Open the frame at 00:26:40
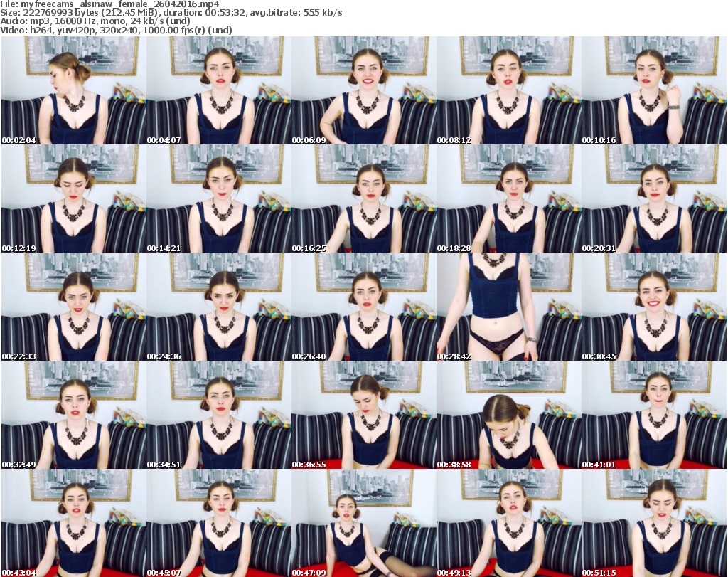 click(363, 307)
